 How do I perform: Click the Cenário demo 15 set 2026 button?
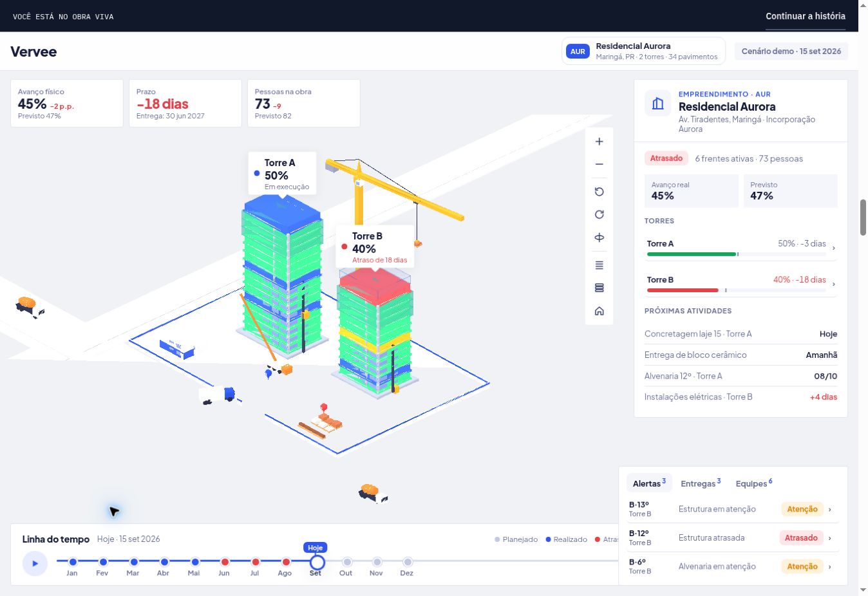pos(791,51)
